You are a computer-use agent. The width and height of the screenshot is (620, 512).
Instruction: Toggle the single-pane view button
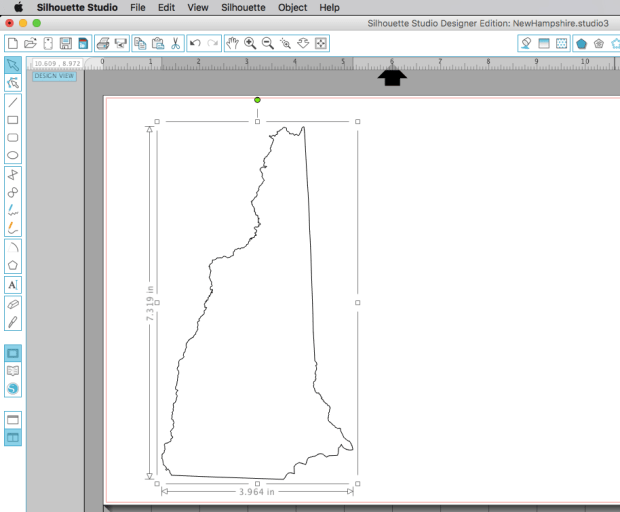(13, 419)
